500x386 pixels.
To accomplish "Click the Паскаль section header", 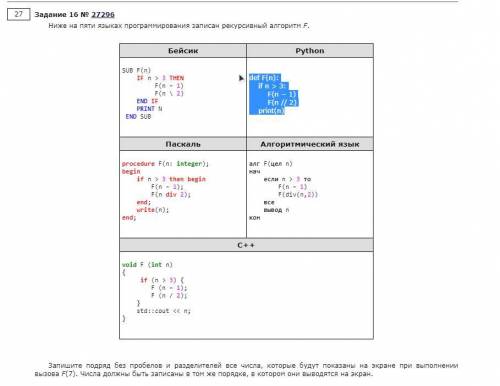I will coord(183,144).
